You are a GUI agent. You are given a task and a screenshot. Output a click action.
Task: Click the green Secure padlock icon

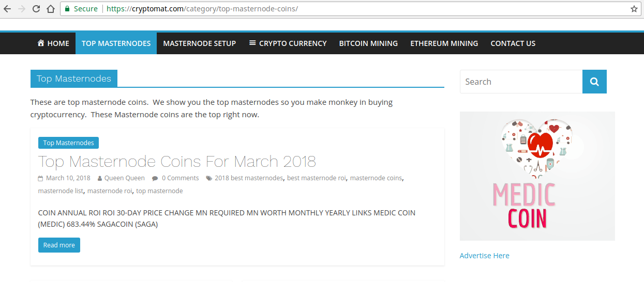(x=67, y=9)
